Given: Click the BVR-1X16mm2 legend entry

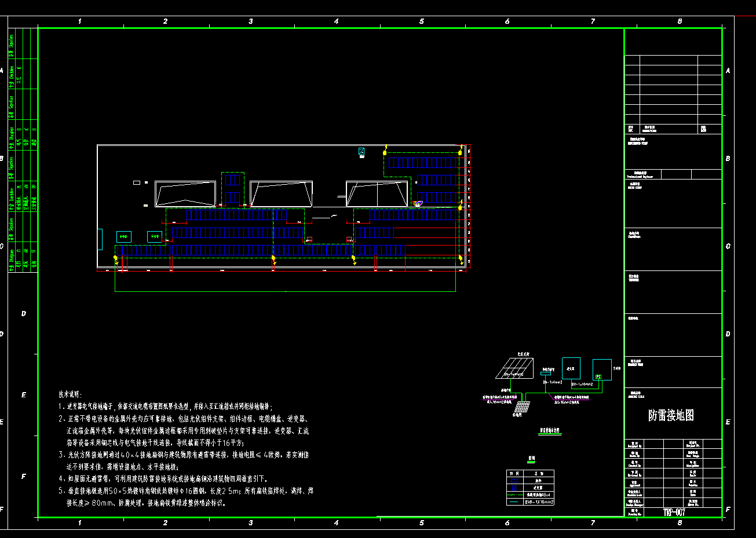Looking at the screenshot, I should pyautogui.click(x=539, y=502).
